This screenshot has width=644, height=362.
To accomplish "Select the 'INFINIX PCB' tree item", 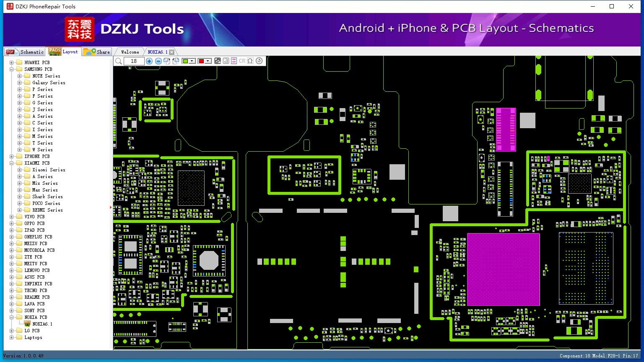I will [x=38, y=284].
